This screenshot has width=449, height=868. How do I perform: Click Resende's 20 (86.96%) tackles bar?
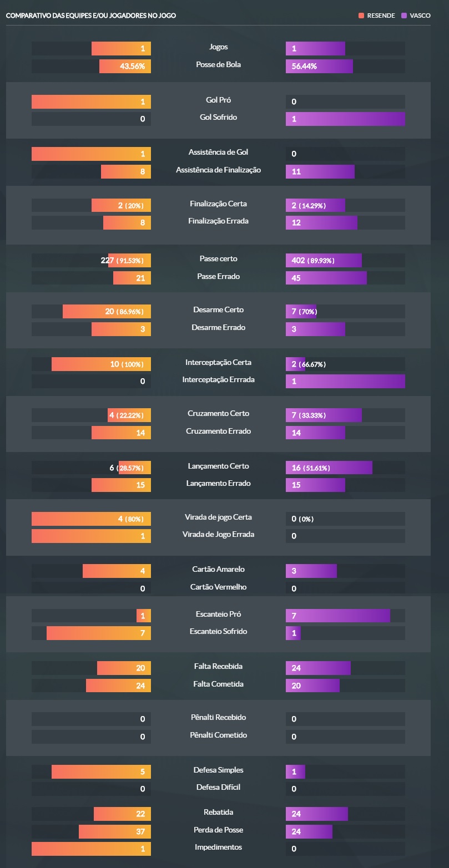107,312
